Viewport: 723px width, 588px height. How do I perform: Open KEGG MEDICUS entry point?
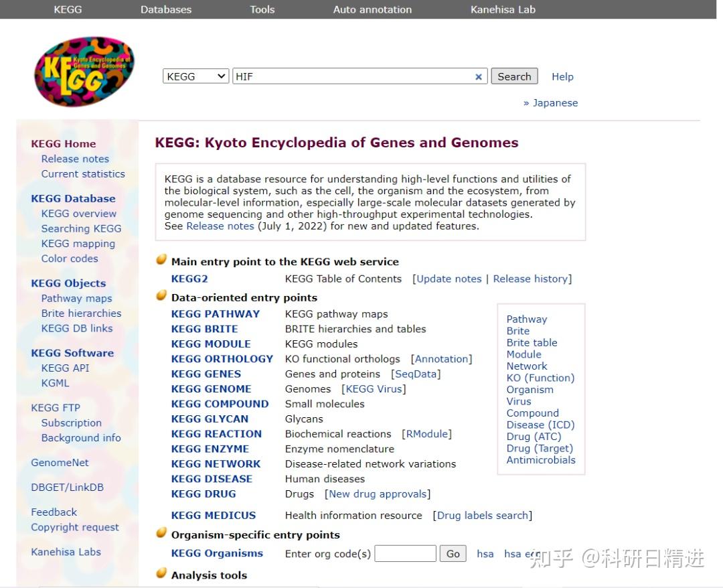pyautogui.click(x=214, y=516)
